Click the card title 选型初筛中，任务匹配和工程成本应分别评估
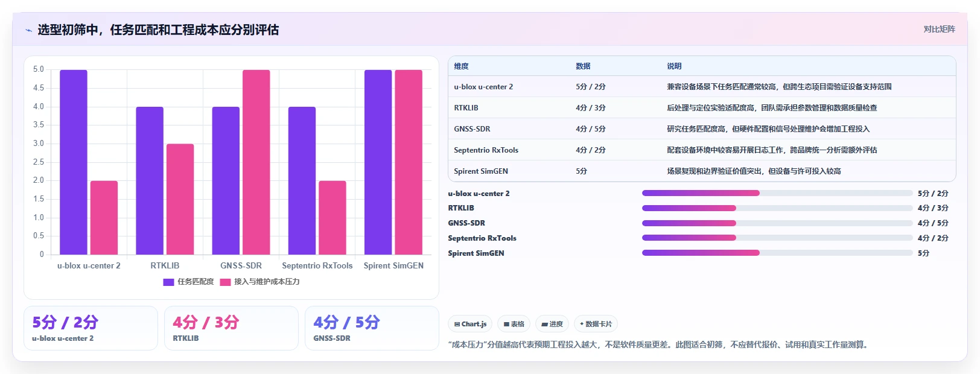The image size is (980, 374). pyautogui.click(x=158, y=30)
